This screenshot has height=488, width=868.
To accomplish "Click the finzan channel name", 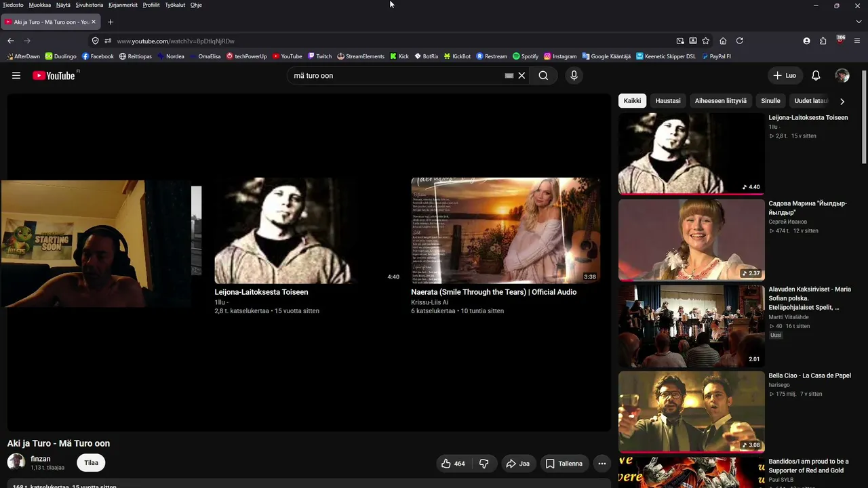I will [x=41, y=459].
